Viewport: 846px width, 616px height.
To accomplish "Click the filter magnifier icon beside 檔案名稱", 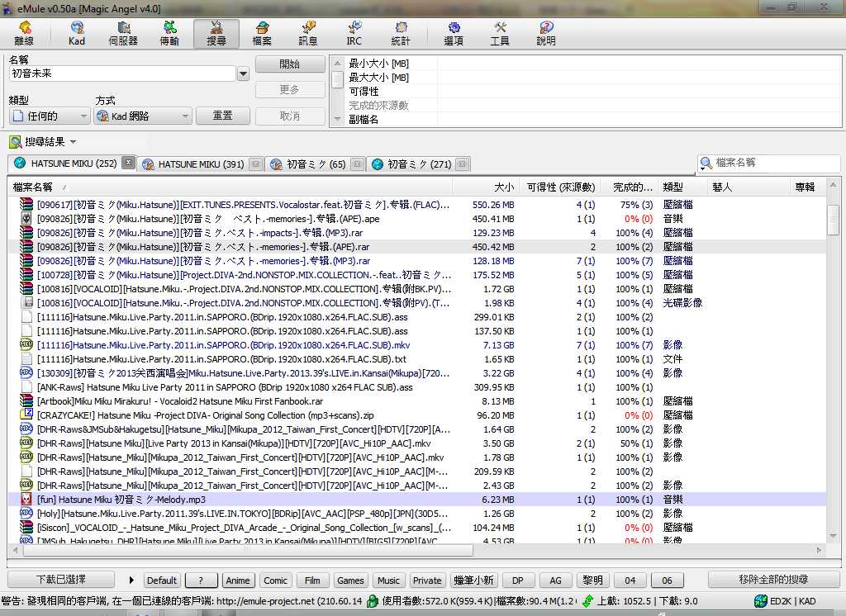I will click(x=706, y=163).
